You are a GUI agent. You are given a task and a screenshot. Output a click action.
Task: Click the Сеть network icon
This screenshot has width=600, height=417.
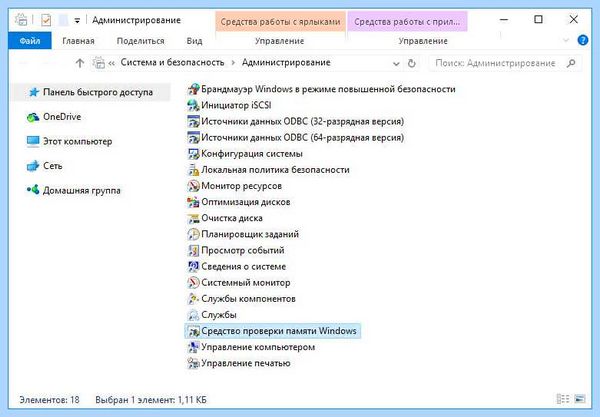(x=33, y=166)
